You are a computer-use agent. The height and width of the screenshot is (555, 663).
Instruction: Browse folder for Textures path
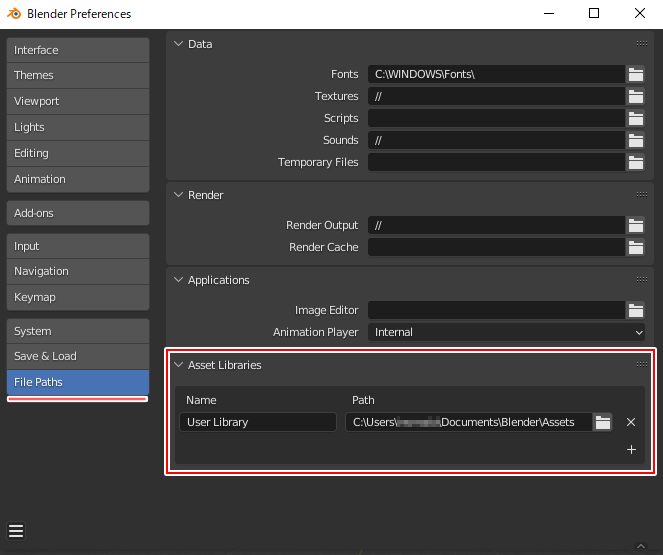635,96
